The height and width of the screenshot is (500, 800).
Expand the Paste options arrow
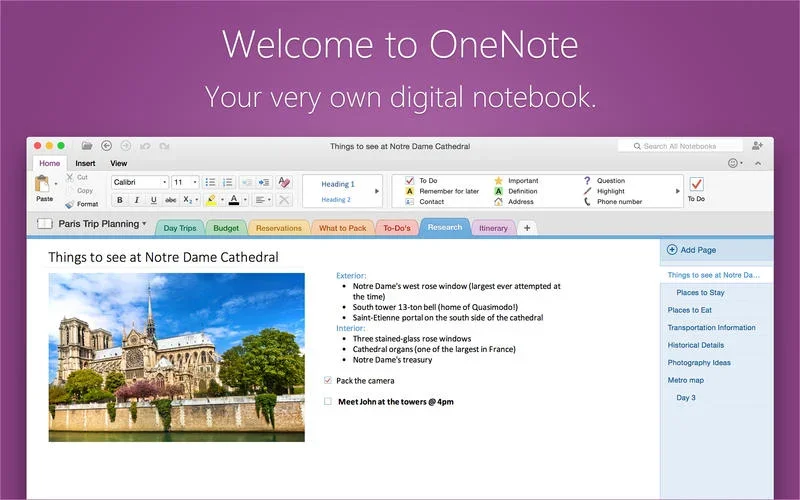pos(56,184)
